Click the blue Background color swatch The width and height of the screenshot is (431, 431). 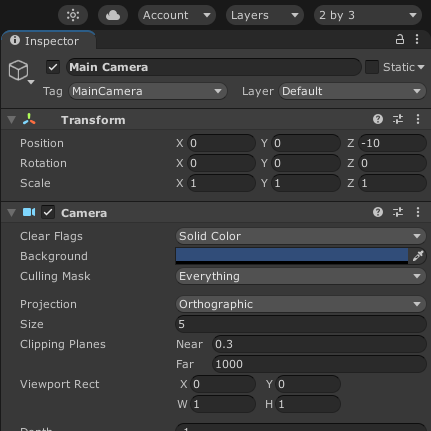click(x=292, y=256)
